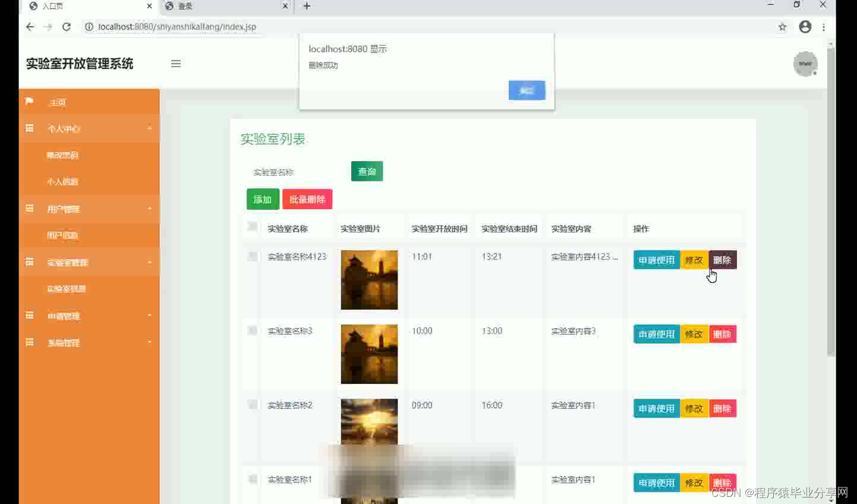Click the red 批量删除 button

(307, 199)
